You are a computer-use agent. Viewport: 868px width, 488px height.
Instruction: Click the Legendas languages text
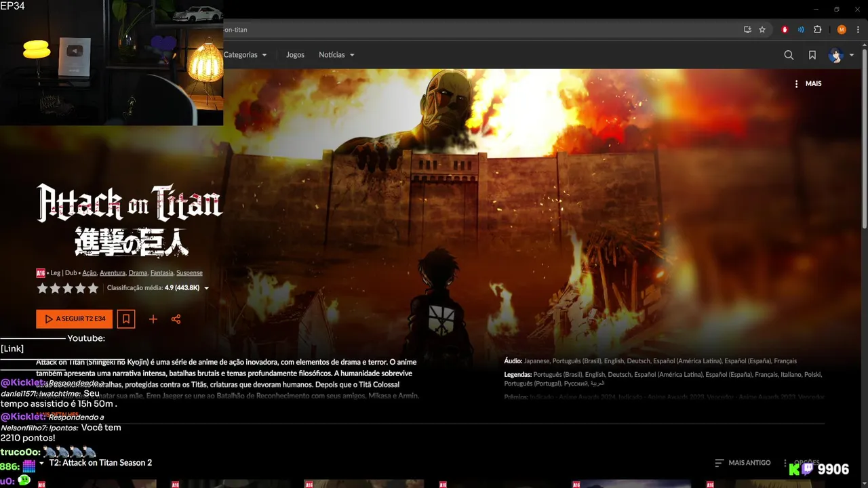663,379
